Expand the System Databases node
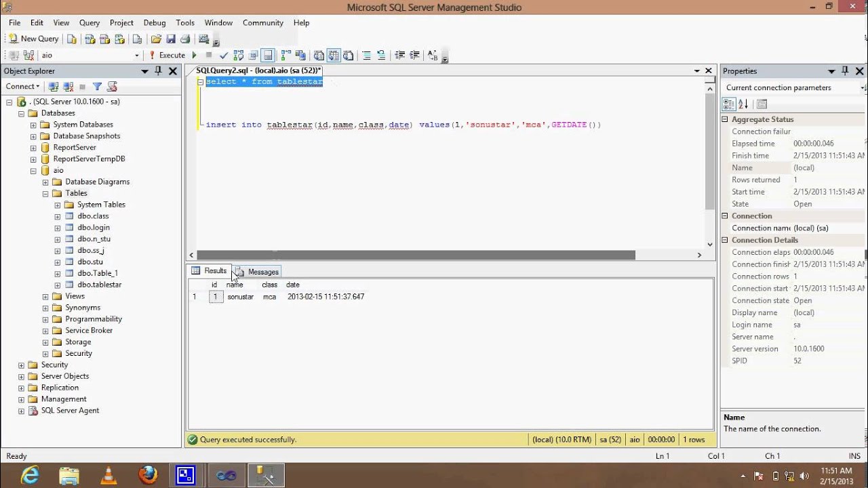Viewport: 868px width, 488px height. click(x=33, y=125)
